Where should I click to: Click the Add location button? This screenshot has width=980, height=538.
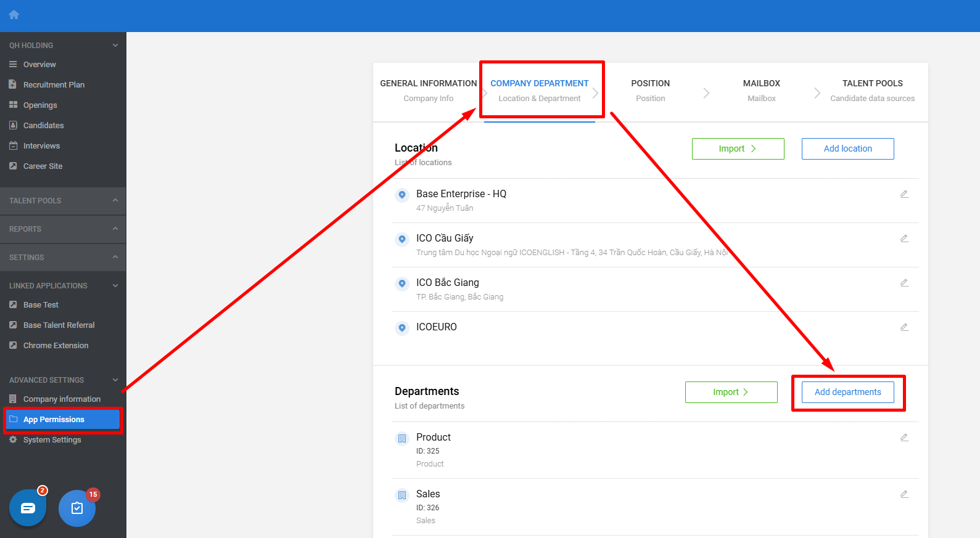[x=848, y=149]
